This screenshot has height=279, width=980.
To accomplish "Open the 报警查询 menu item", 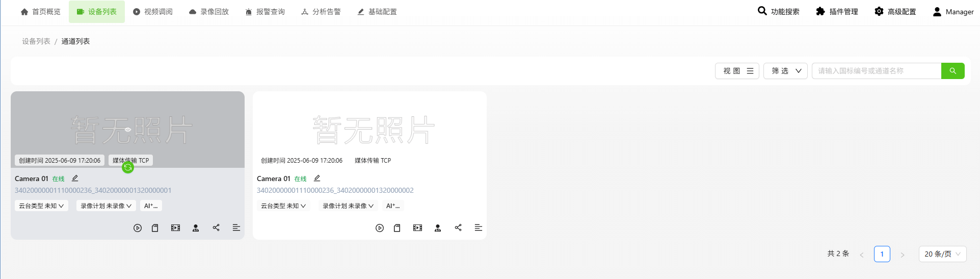I will click(x=264, y=12).
